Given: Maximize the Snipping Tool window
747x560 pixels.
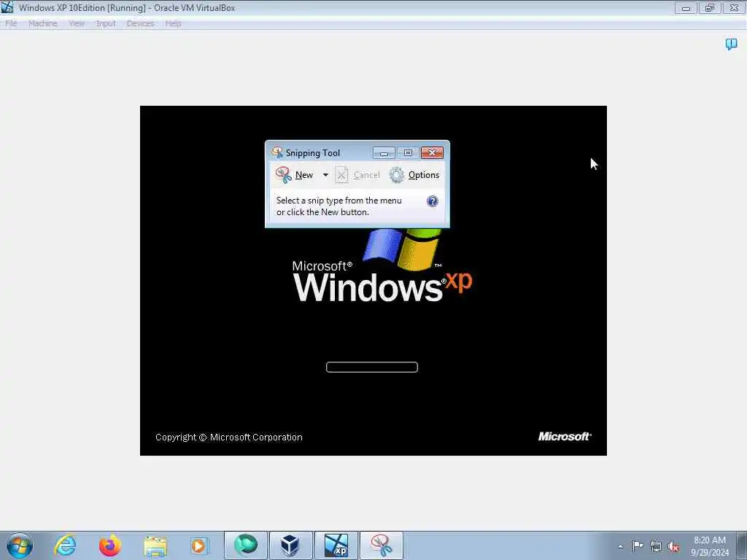Looking at the screenshot, I should point(408,153).
